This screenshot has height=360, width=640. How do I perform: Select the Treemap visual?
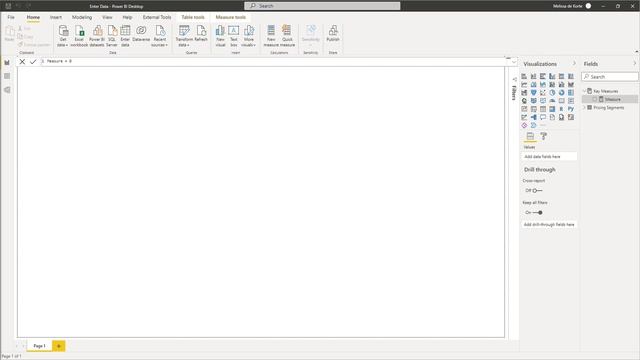pyautogui.click(x=571, y=93)
